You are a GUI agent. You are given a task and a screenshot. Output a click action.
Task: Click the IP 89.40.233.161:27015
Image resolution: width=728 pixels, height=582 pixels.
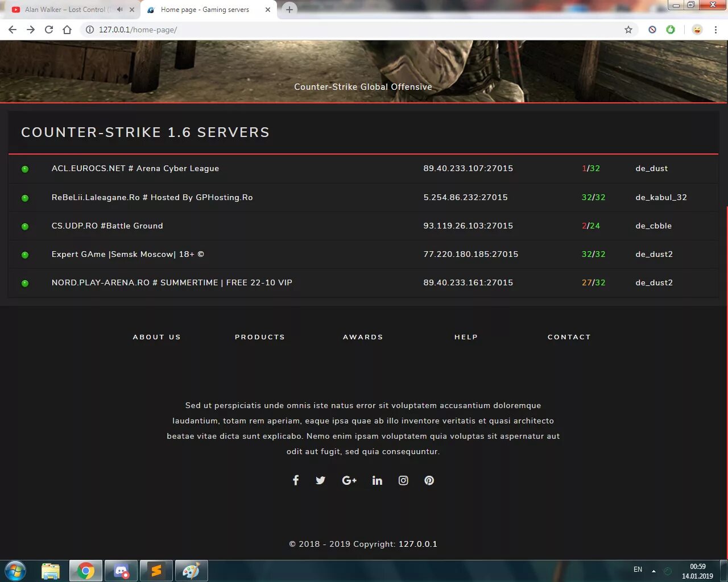468,282
